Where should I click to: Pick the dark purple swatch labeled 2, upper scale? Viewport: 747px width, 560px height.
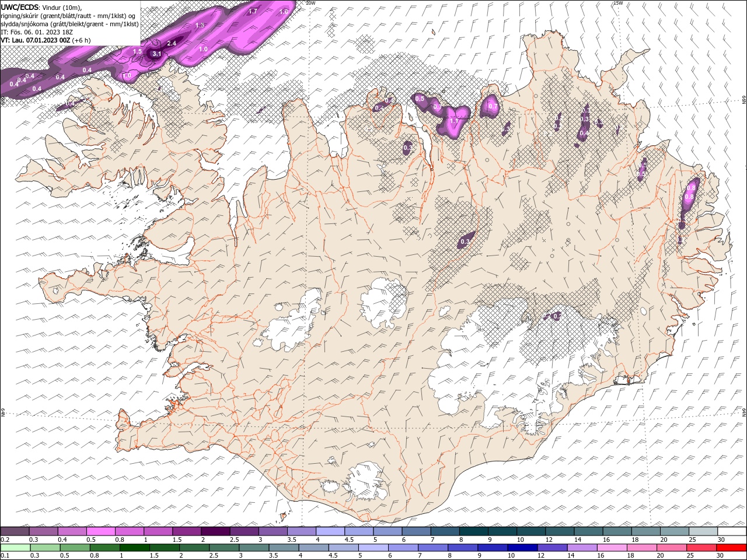pos(215,531)
